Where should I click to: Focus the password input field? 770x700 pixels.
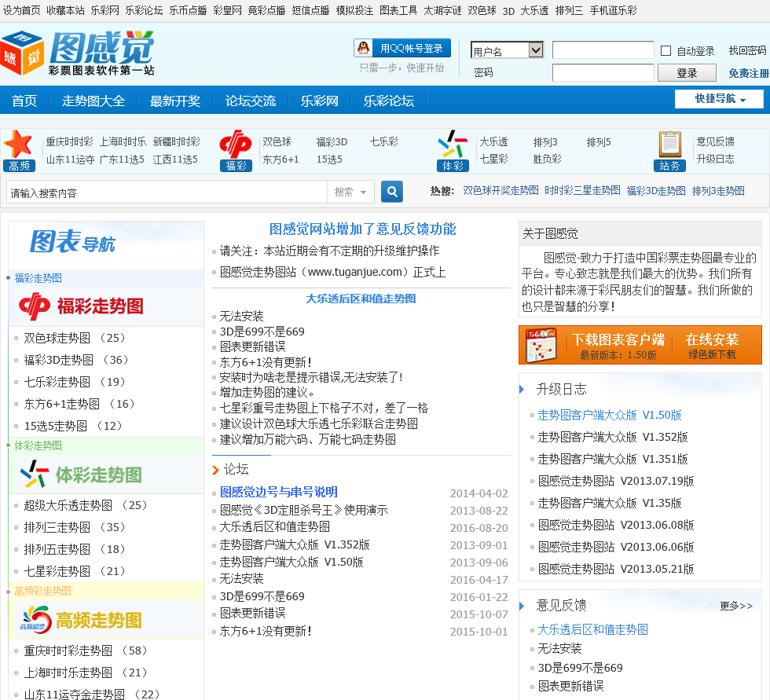[603, 72]
